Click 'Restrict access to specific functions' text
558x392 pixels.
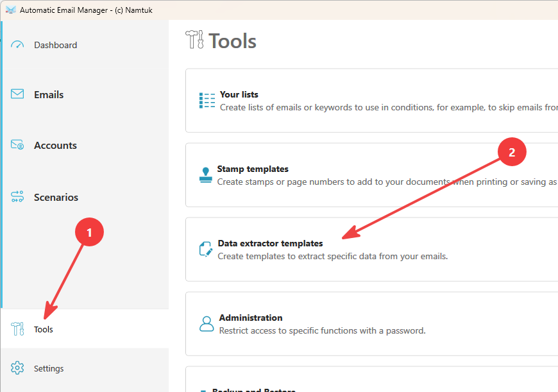(x=323, y=330)
